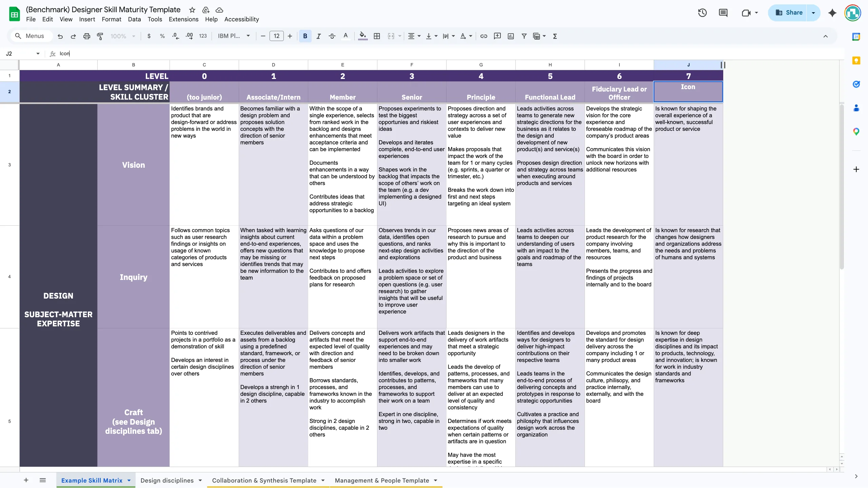Image resolution: width=868 pixels, height=488 pixels.
Task: Insert link icon in toolbar
Action: coord(484,36)
